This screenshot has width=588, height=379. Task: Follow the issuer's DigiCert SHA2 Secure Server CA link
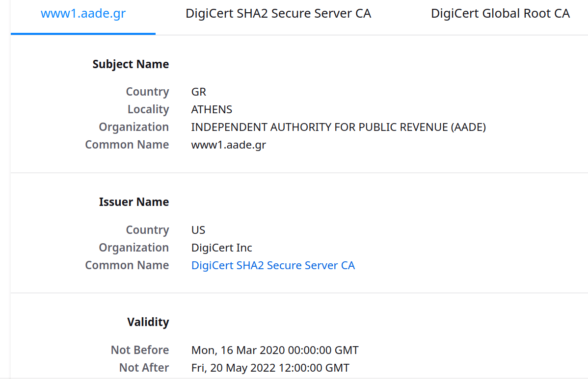pos(273,265)
